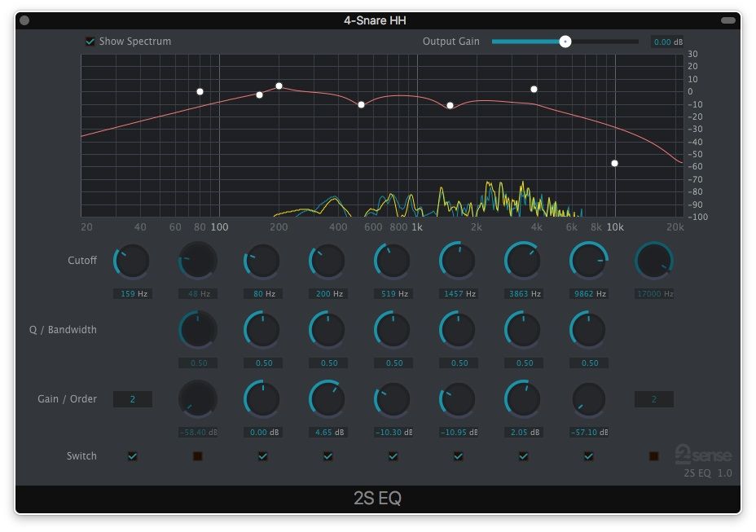Click the 80 Hz EQ node on the graph
The width and height of the screenshot is (756, 532).
(x=200, y=91)
